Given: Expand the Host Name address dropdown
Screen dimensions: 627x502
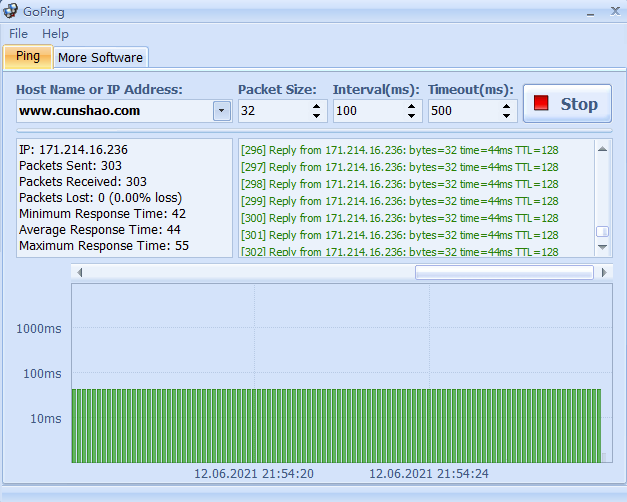Looking at the screenshot, I should pos(222,111).
